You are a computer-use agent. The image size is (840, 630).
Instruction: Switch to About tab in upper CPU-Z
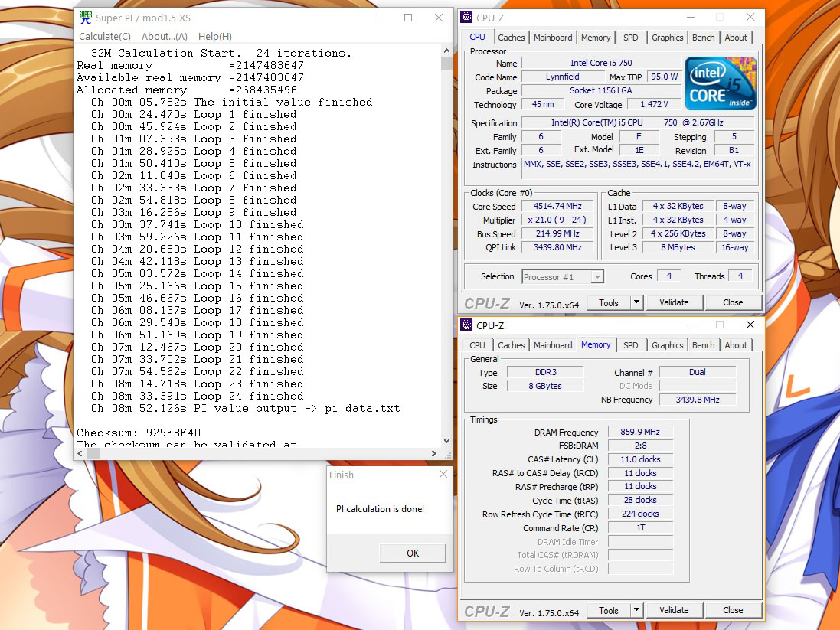click(736, 38)
